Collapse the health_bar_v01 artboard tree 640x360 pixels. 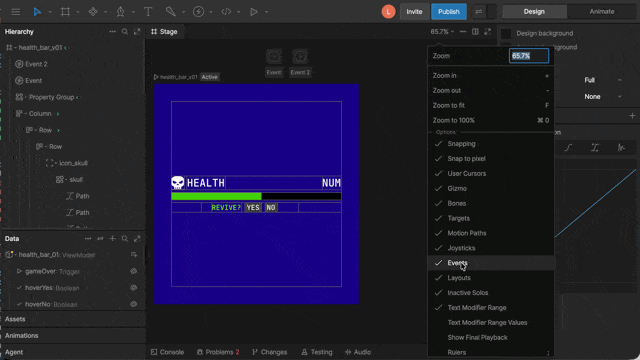(16, 48)
